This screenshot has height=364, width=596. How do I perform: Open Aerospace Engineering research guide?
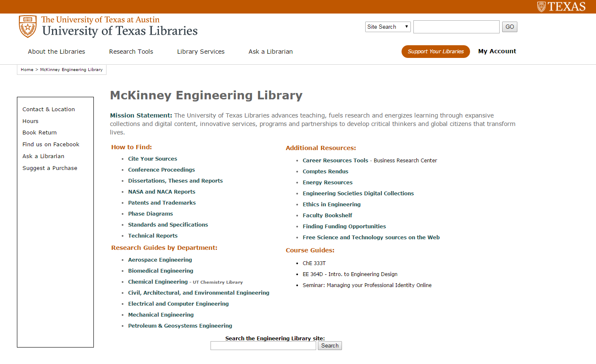(160, 260)
